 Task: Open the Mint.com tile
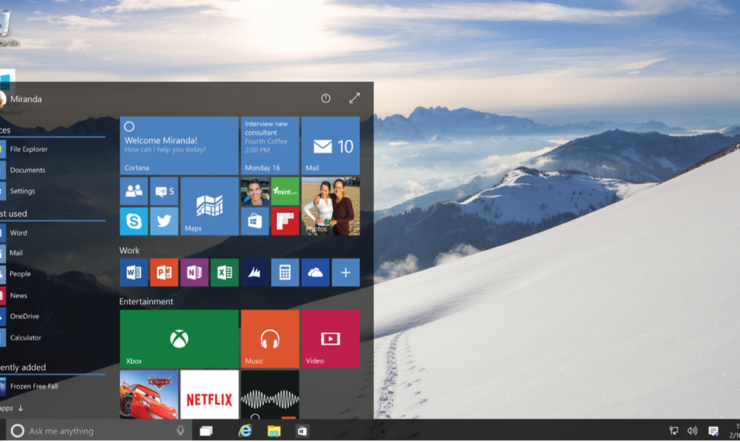pyautogui.click(x=285, y=191)
